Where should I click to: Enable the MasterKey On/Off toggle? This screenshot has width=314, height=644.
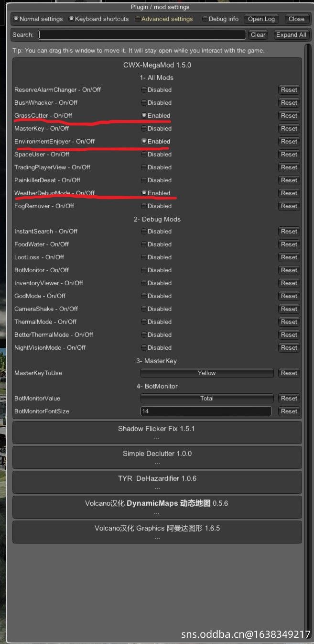(x=156, y=129)
